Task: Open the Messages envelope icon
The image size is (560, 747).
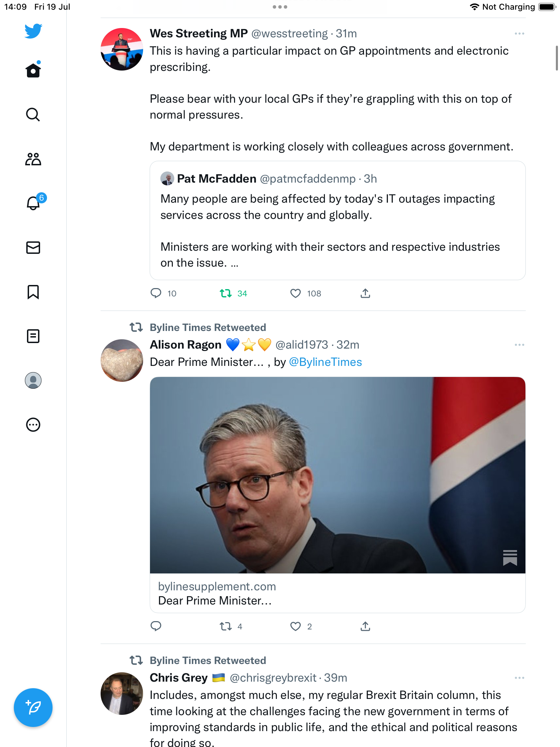Action: pyautogui.click(x=33, y=248)
